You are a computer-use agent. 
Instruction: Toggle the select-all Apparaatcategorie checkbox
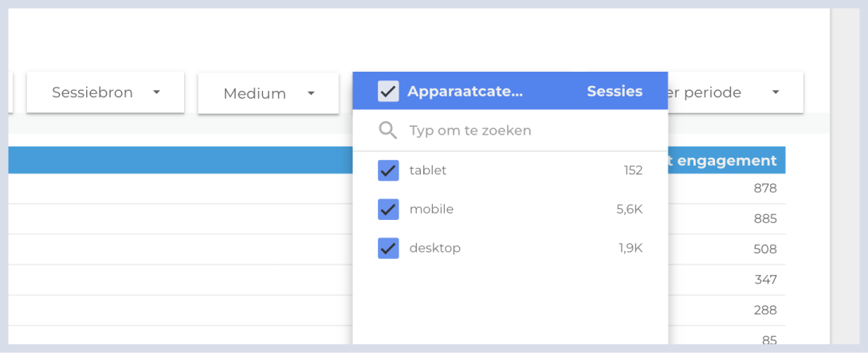pyautogui.click(x=389, y=92)
